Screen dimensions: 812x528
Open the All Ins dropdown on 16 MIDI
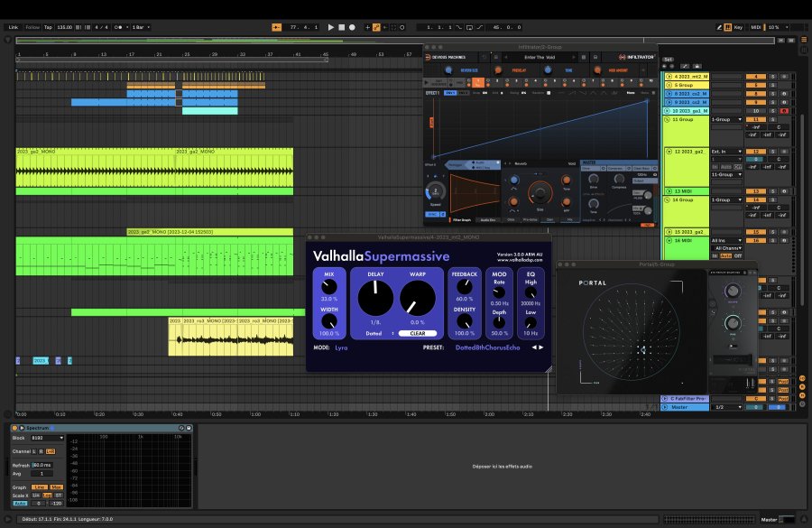[726, 241]
